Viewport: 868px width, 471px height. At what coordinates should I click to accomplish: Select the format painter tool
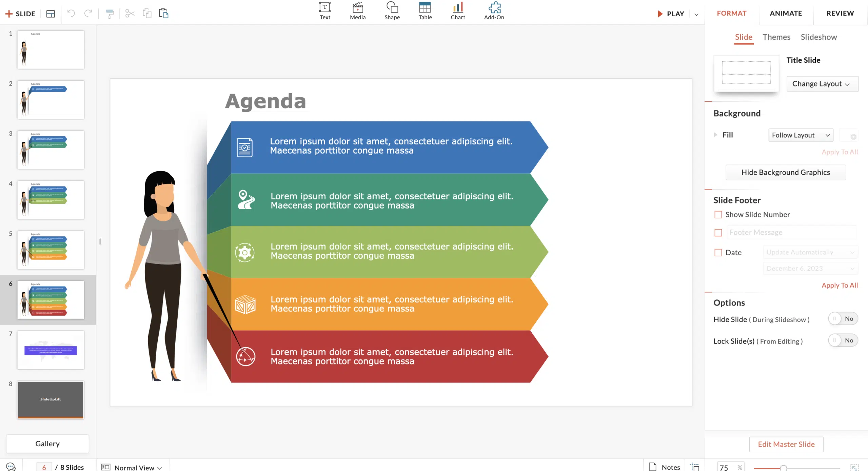(110, 14)
